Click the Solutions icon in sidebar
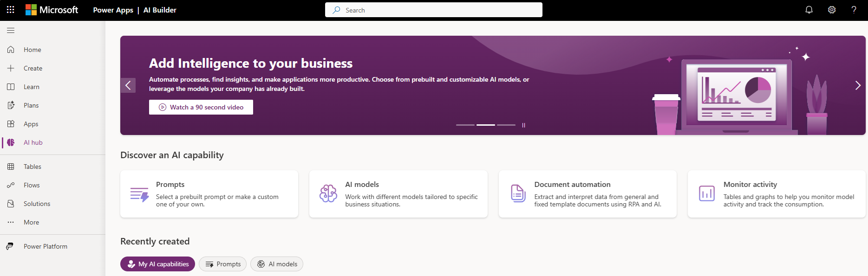The height and width of the screenshot is (276, 868). (11, 204)
